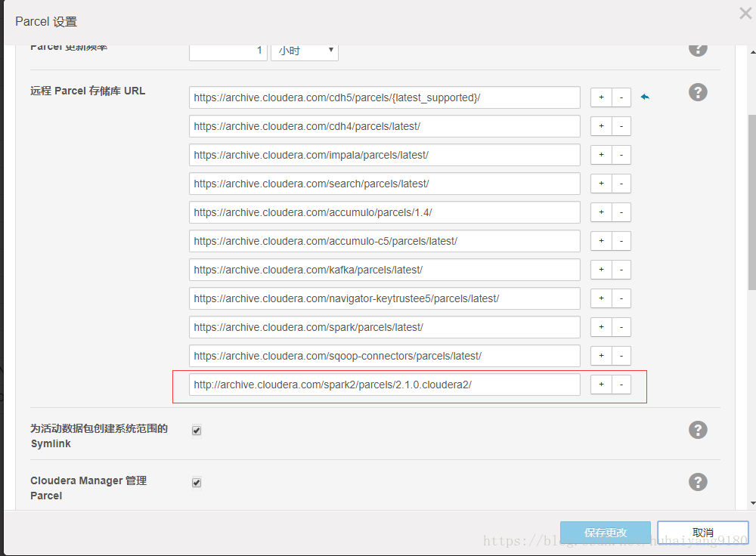Add a URL after the impala parcels row

click(601, 155)
